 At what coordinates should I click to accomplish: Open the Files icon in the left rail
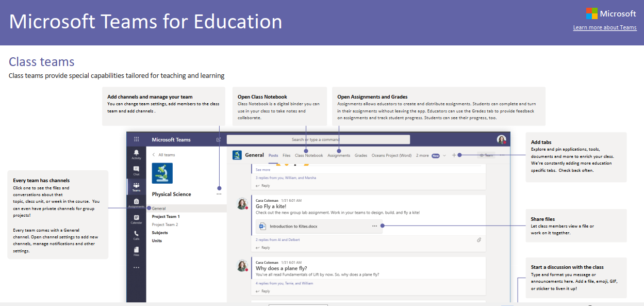[x=136, y=251]
